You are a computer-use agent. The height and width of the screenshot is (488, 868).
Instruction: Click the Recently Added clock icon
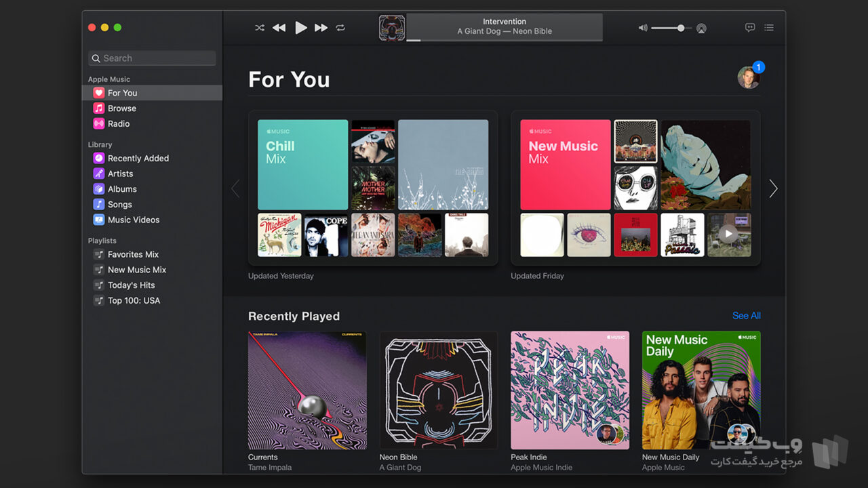[x=98, y=158]
